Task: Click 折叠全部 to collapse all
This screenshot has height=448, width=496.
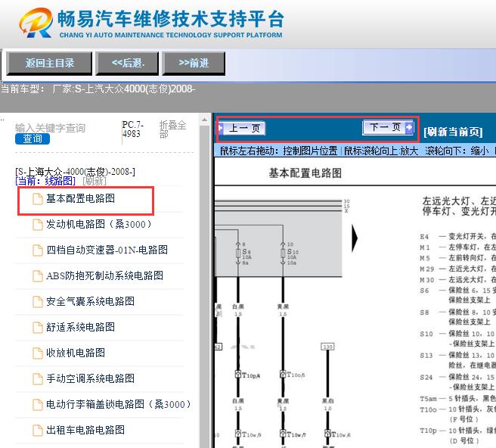Action: point(172,129)
